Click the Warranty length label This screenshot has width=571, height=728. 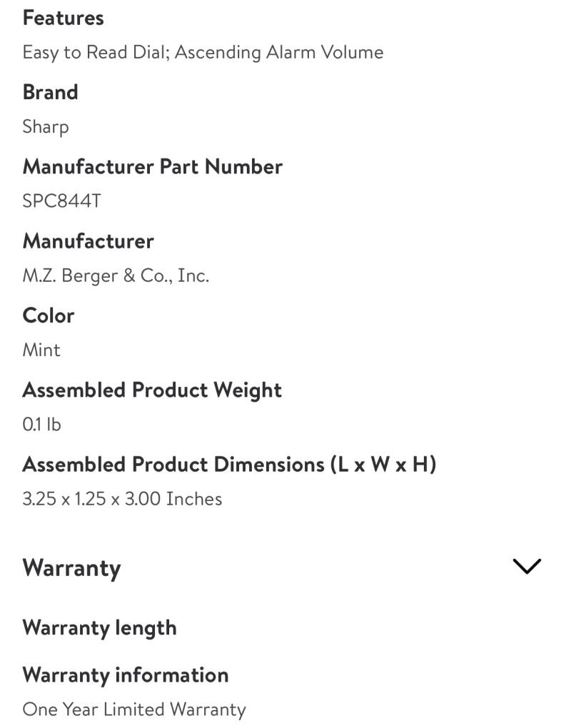coord(99,628)
